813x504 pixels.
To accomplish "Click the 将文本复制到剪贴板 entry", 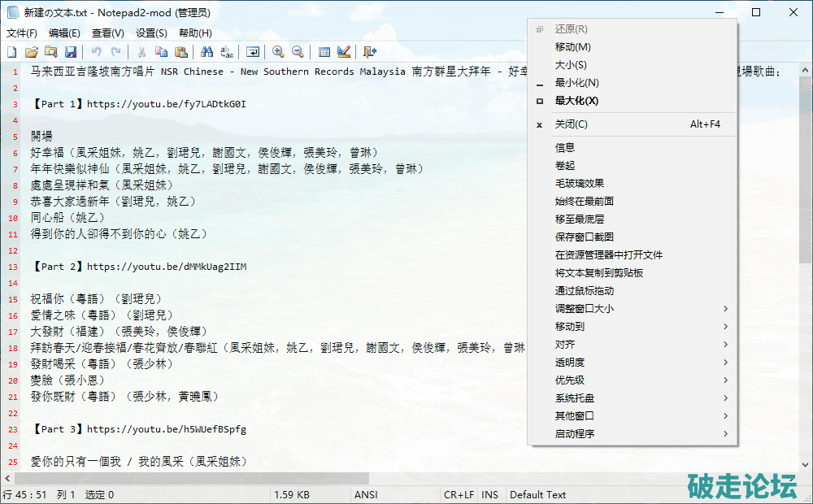I will coord(598,272).
